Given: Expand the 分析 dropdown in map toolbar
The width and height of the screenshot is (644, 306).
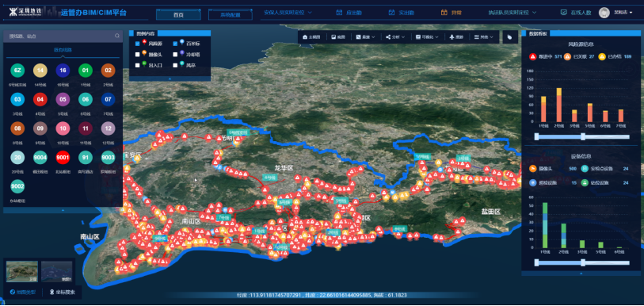Looking at the screenshot, I should (x=395, y=37).
